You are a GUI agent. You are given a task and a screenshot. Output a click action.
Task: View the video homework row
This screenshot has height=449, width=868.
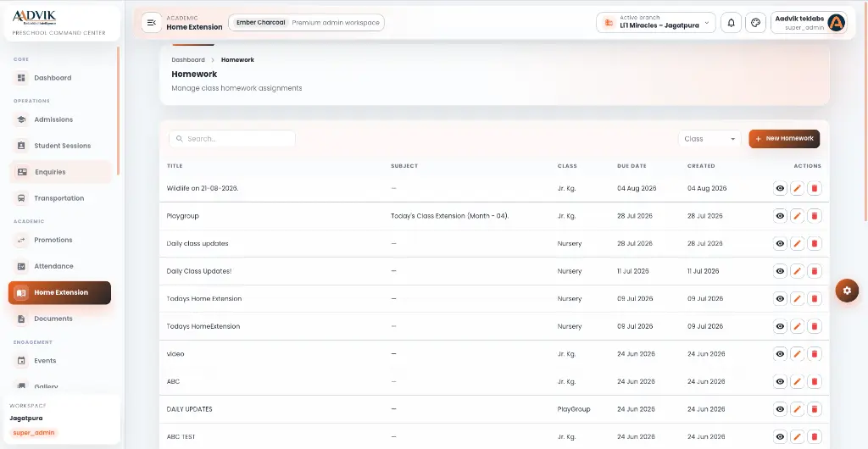(x=780, y=354)
